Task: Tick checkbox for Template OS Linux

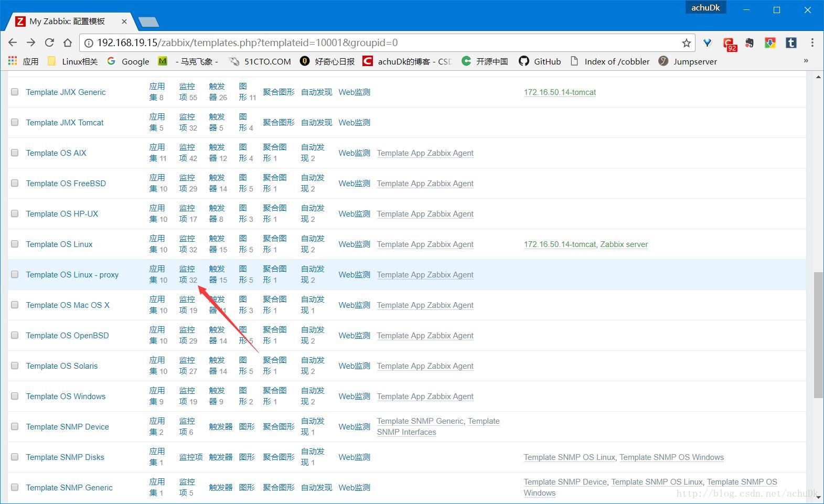Action: click(15, 244)
